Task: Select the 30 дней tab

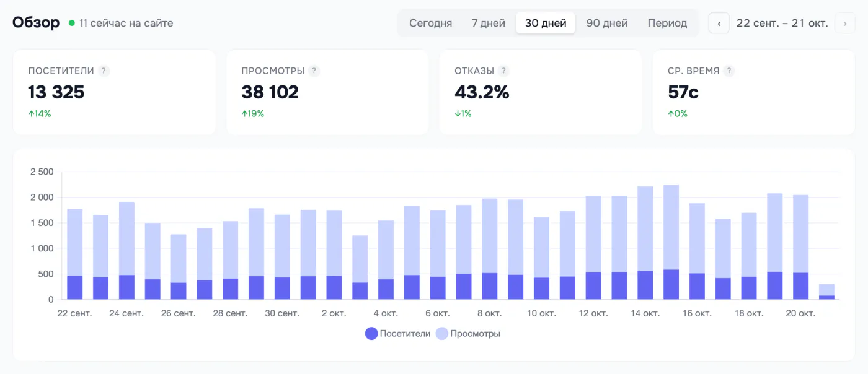Action: pos(546,23)
